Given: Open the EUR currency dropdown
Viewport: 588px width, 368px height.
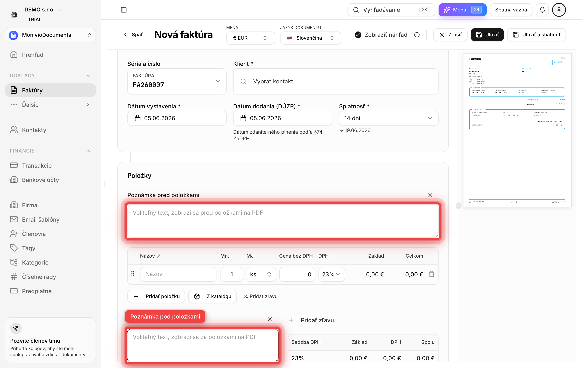Looking at the screenshot, I should click(x=251, y=38).
